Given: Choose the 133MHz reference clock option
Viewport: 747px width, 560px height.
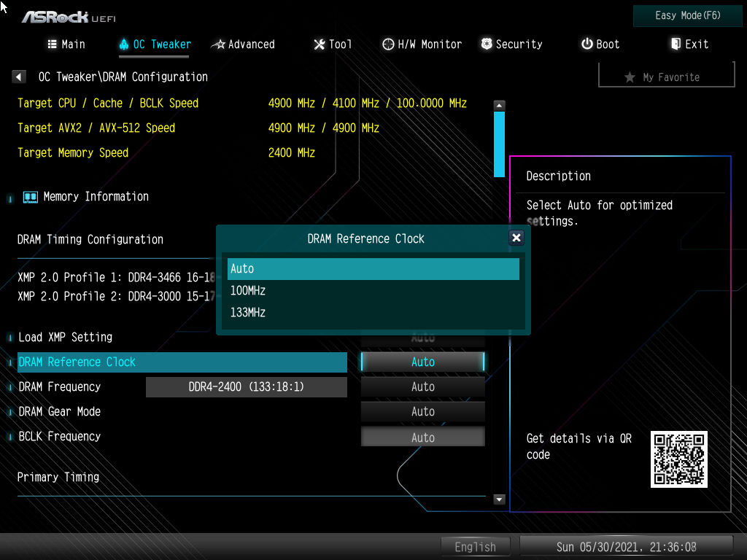Looking at the screenshot, I should pyautogui.click(x=373, y=313).
